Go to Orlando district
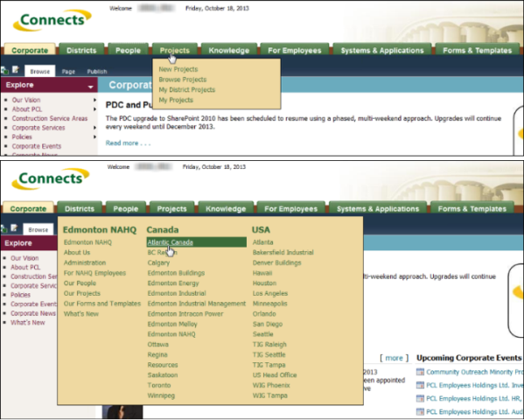The width and height of the screenshot is (524, 420). (264, 313)
